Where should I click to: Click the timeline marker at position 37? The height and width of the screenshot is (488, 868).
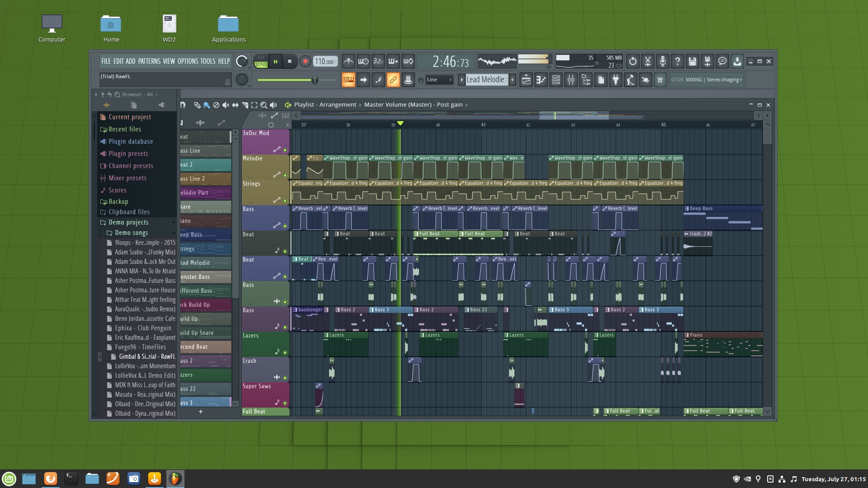pos(304,125)
